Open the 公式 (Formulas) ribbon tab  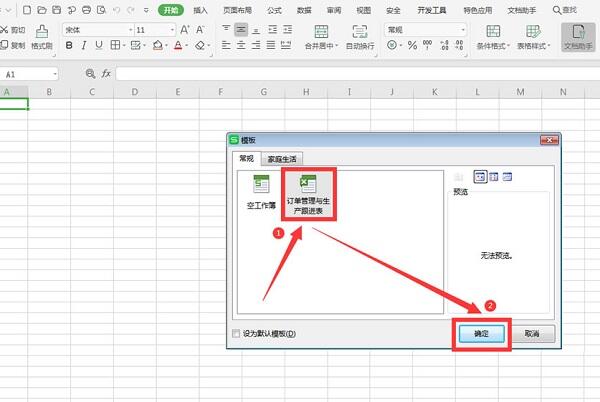point(274,10)
